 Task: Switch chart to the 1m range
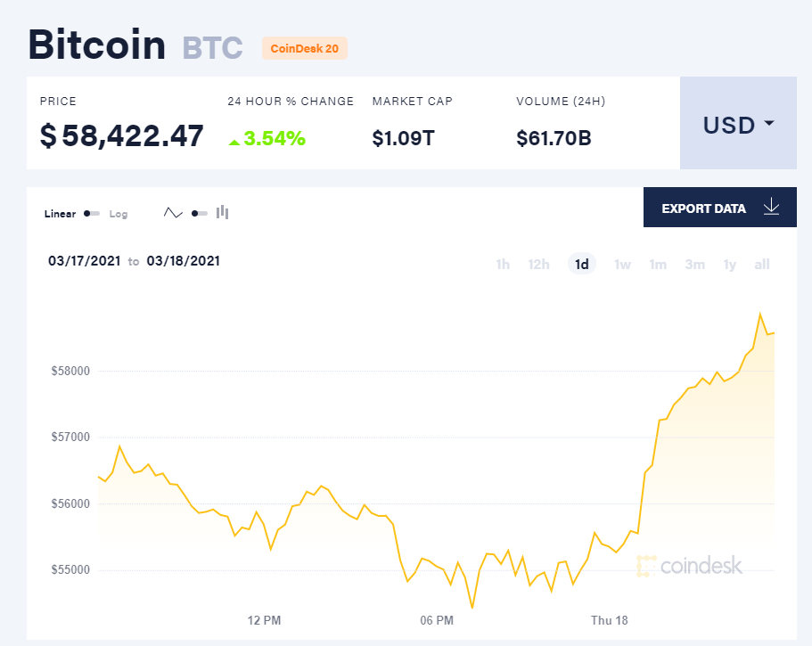pyautogui.click(x=658, y=264)
